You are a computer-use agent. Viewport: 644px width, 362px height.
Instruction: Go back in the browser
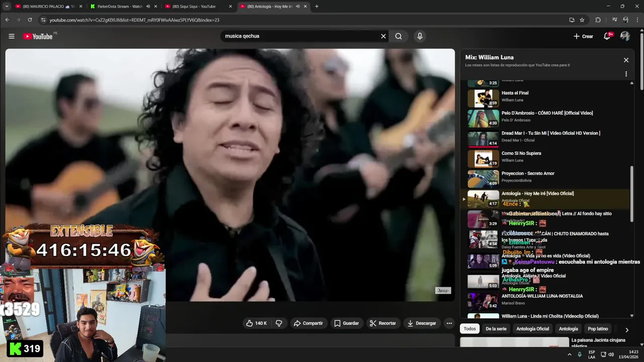pos(7,20)
